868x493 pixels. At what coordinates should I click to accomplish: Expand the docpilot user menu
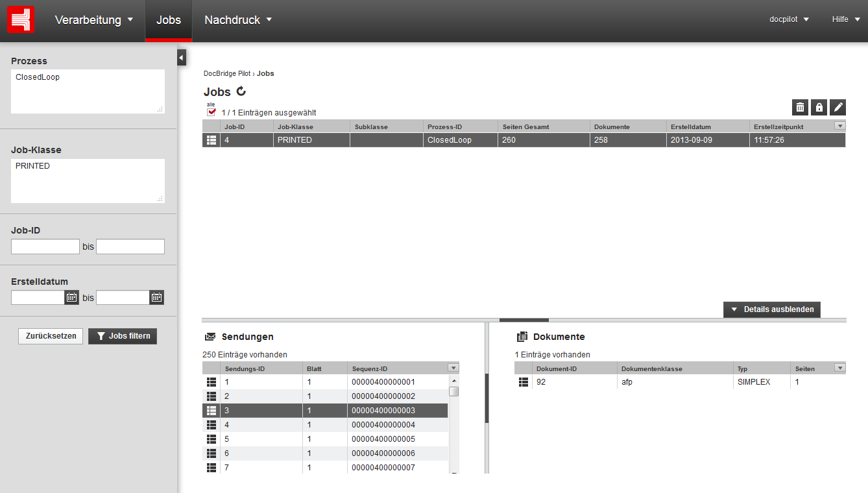pos(789,19)
